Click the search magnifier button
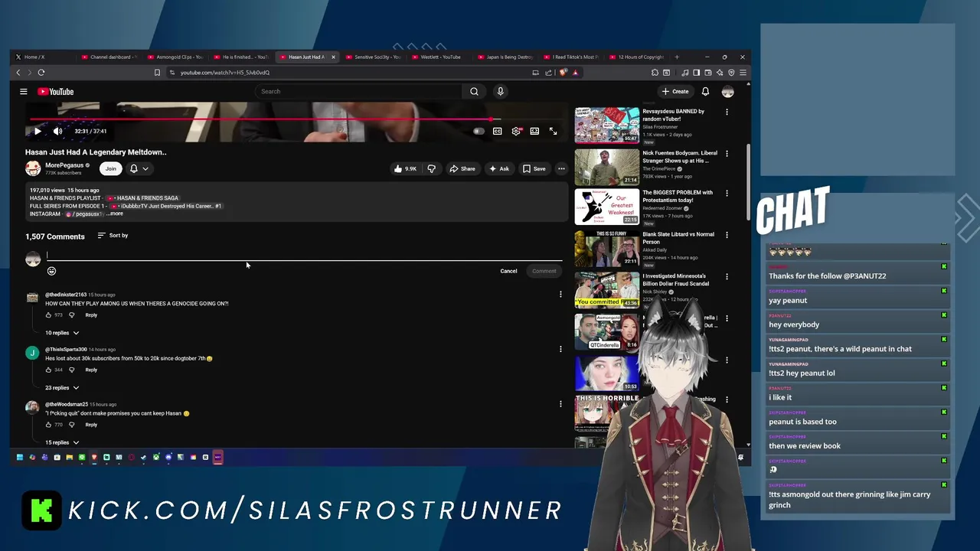 474,92
